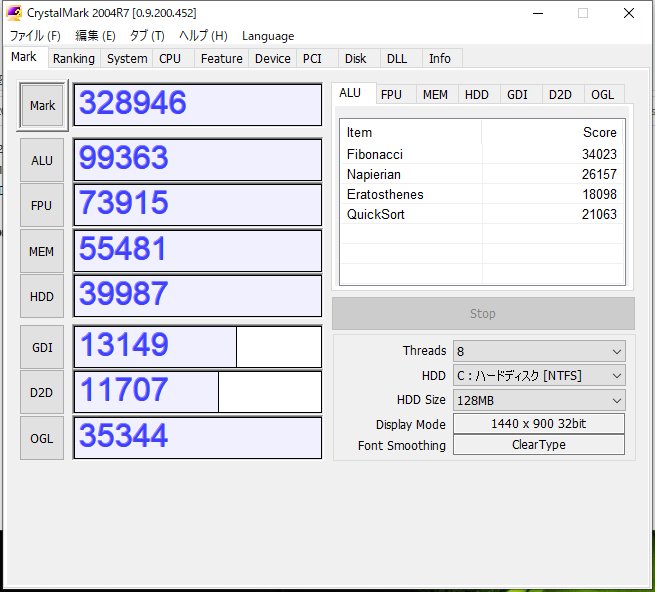
Task: Open the ヘルプ (H) menu
Action: pos(203,36)
